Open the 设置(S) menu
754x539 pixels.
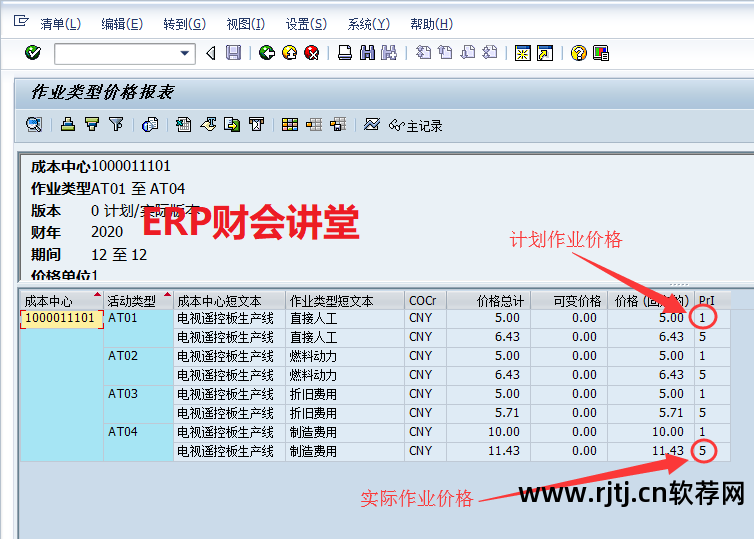306,24
